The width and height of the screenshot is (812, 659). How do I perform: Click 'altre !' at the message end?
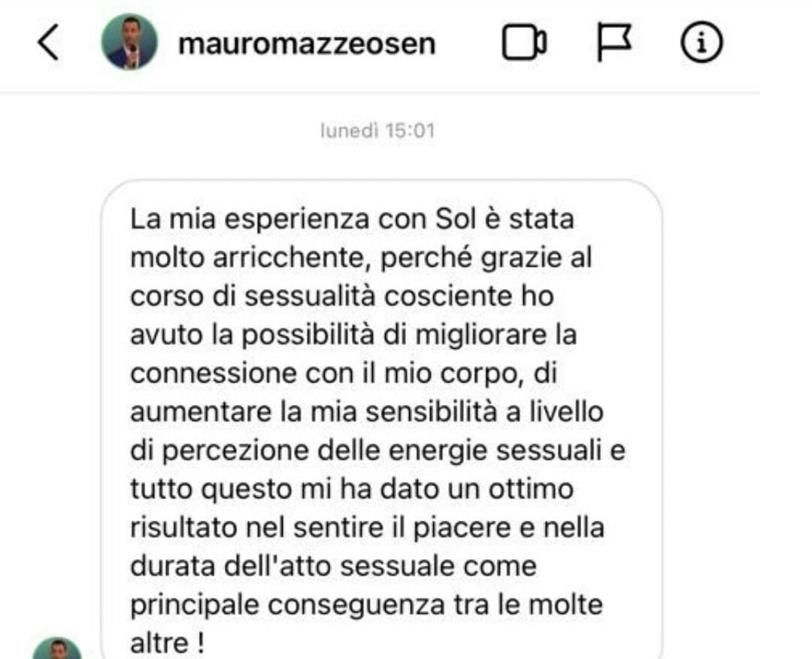pyautogui.click(x=167, y=643)
